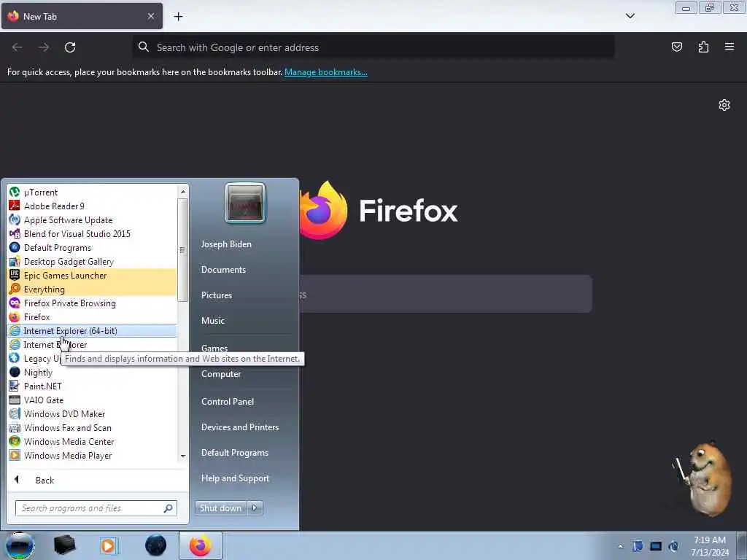747x560 pixels.
Task: Open the Everything search program
Action: (92, 289)
